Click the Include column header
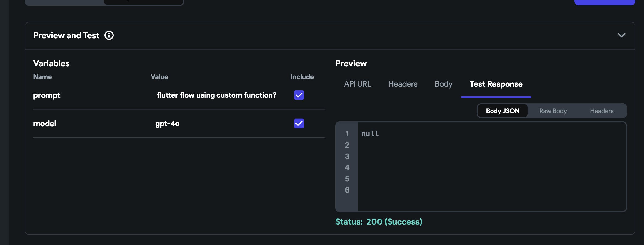This screenshot has height=245, width=644. pos(302,77)
